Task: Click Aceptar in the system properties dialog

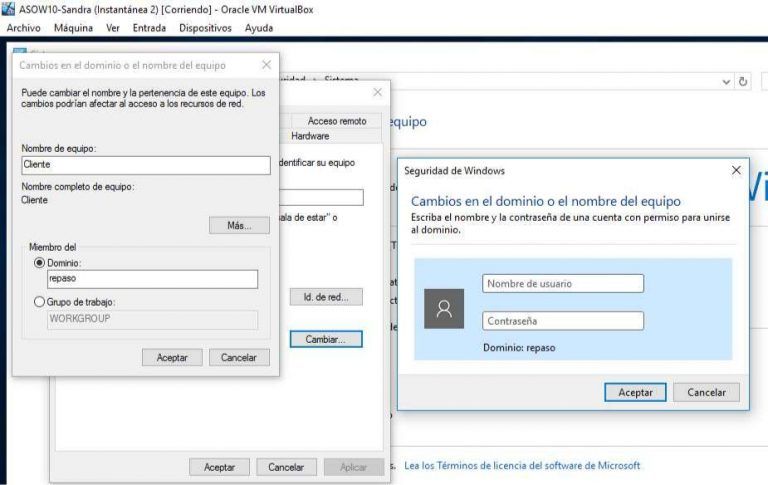Action: click(219, 467)
